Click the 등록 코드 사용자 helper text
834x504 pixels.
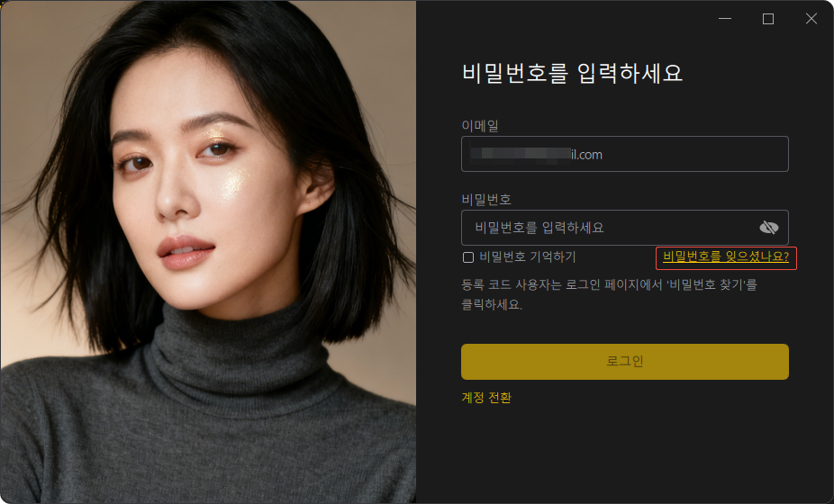(609, 294)
